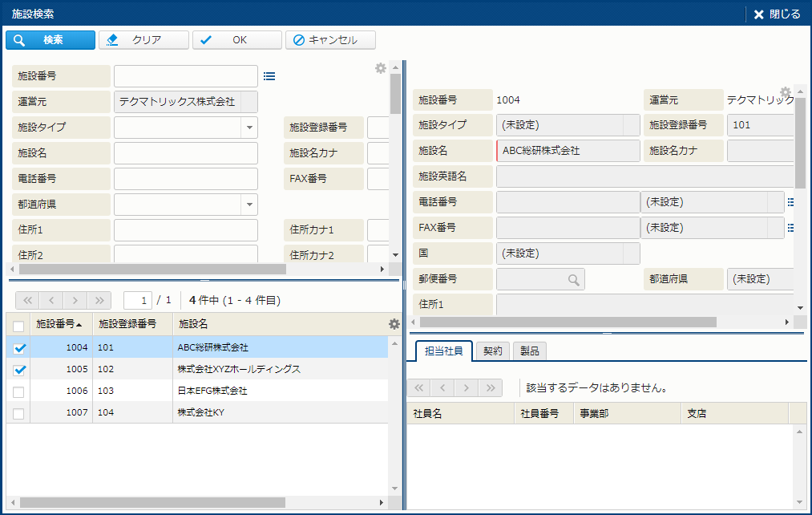812x515 pixels.
Task: Switch to the 契約 tab
Action: pos(492,351)
